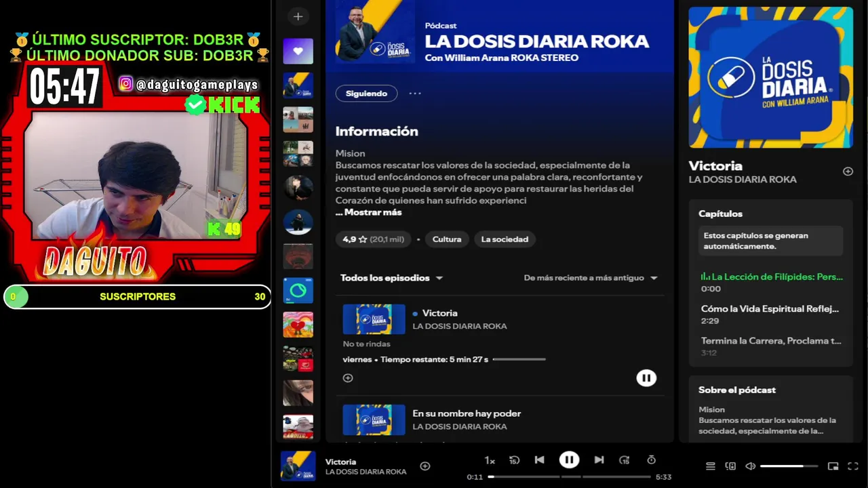Open the heart artwork playlist in sidebar
Screen dimensions: 868x488
pyautogui.click(x=298, y=325)
